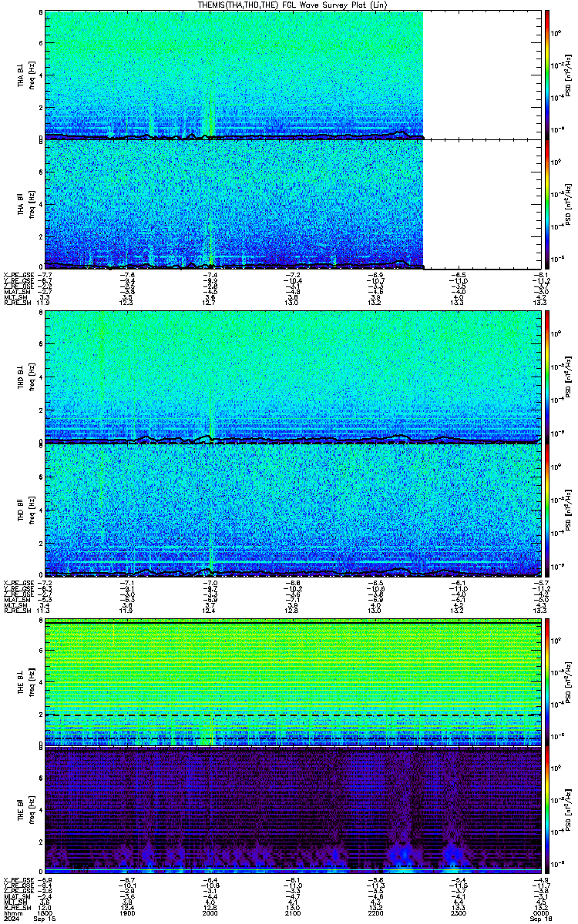Viewport: 578px width, 924px height.
Task: Click the R_RE_SM value '12.7' under the THA panels
Action: pos(210,303)
